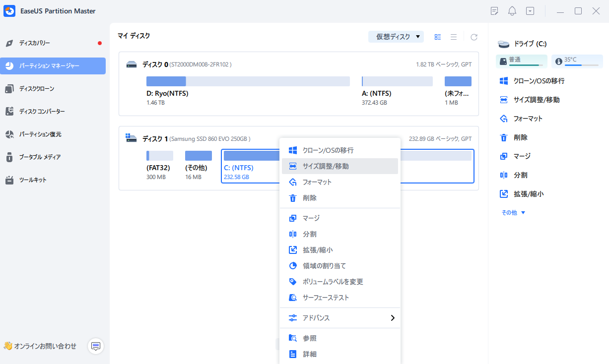Click the notification bell icon
Viewport: 609px width, 364px height.
[512, 10]
